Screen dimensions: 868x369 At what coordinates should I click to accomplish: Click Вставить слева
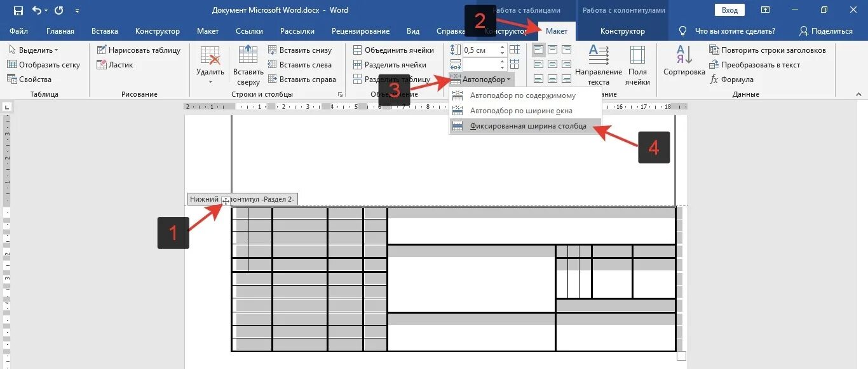tap(299, 65)
